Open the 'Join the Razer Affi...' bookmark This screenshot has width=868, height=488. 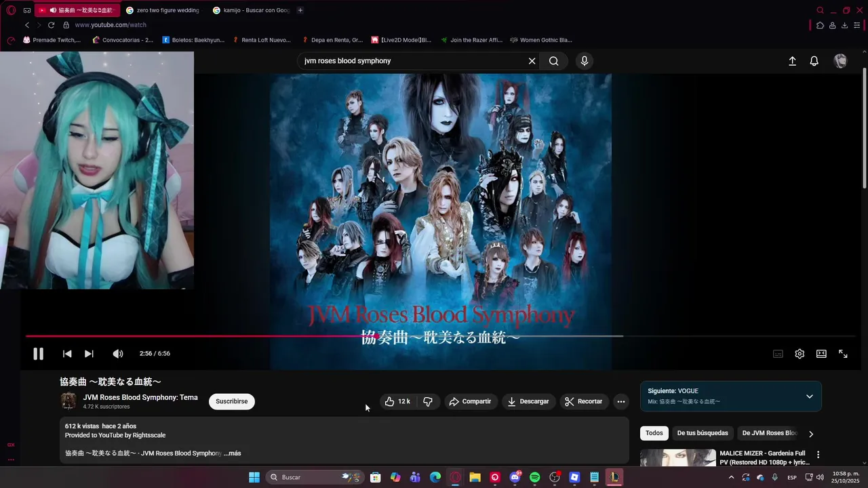coord(471,40)
